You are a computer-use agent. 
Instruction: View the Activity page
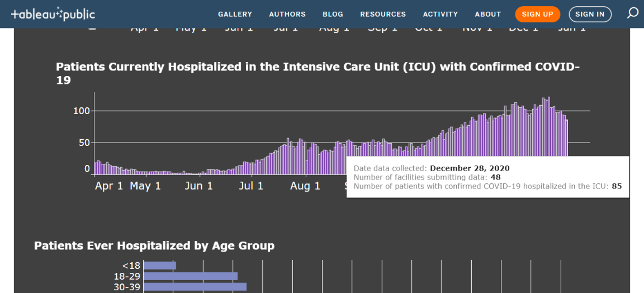(x=441, y=15)
